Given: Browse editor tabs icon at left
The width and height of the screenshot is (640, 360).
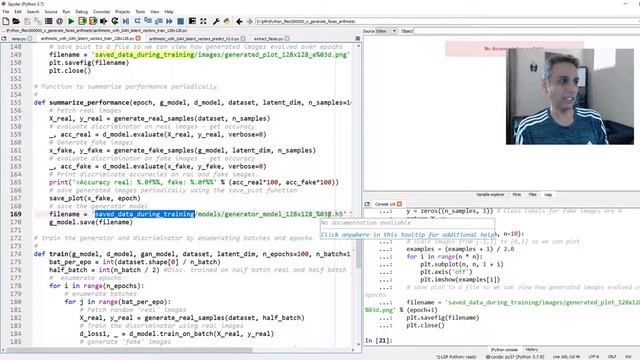Looking at the screenshot, I should click(4, 38).
